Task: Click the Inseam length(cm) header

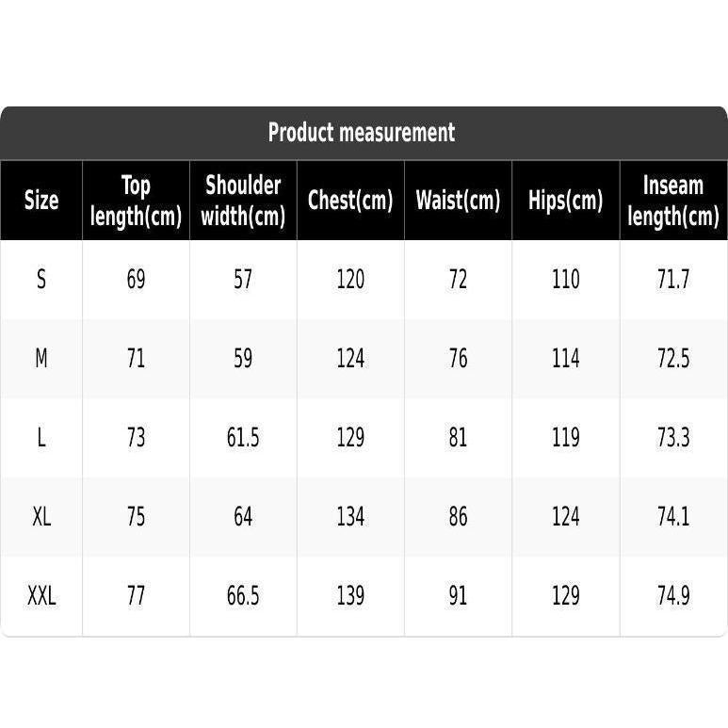Action: tap(673, 200)
